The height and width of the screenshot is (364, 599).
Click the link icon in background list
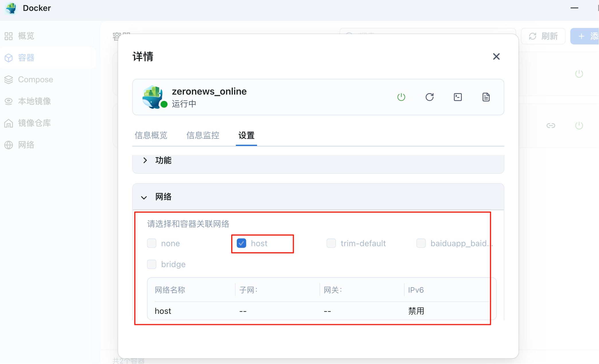551,126
